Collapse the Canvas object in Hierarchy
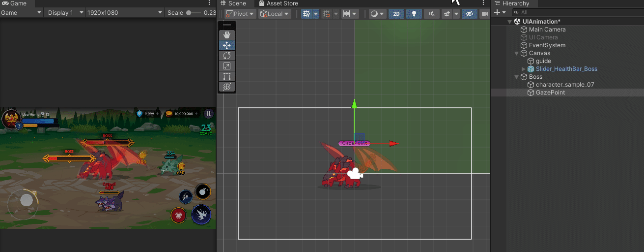The image size is (644, 252). pyautogui.click(x=517, y=53)
